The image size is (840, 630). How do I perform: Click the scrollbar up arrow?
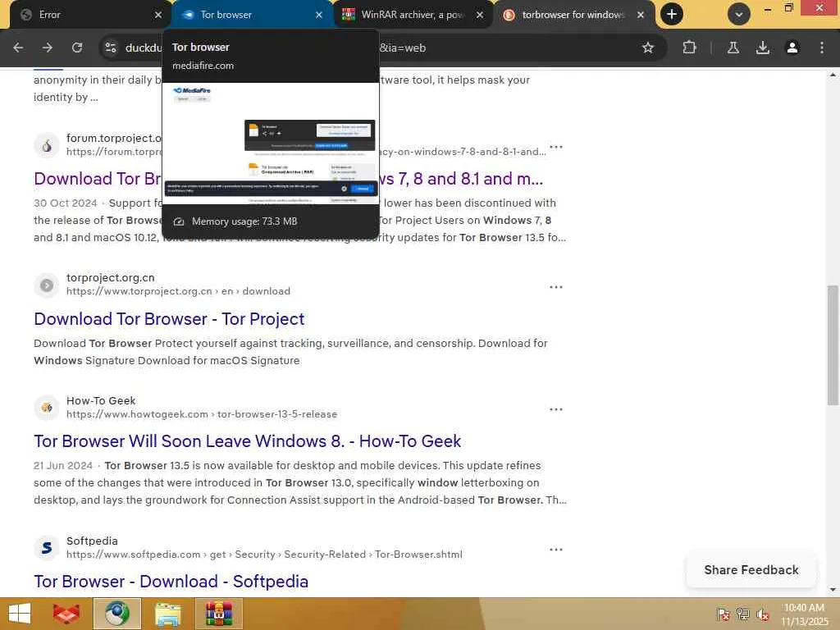[x=833, y=75]
